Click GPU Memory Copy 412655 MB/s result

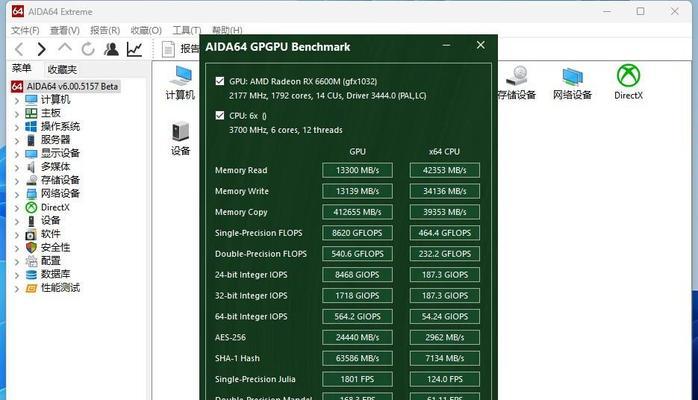(x=357, y=212)
